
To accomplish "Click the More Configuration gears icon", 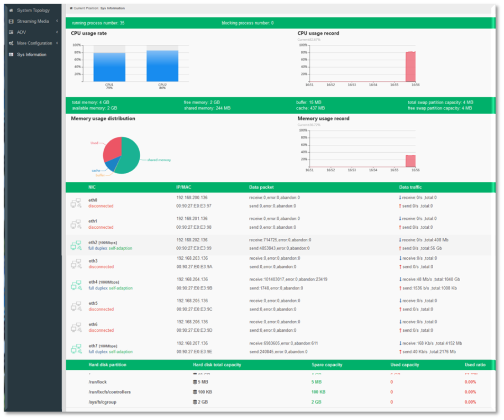I will (11, 43).
